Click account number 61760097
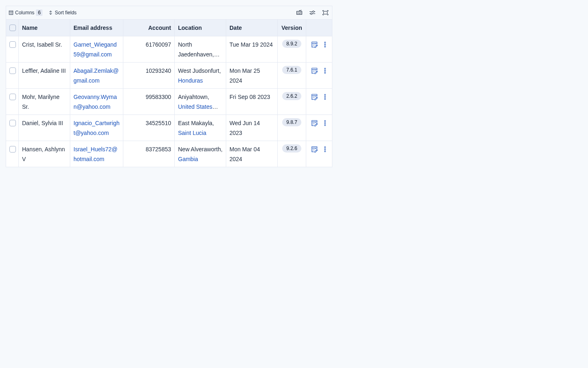 tap(158, 45)
